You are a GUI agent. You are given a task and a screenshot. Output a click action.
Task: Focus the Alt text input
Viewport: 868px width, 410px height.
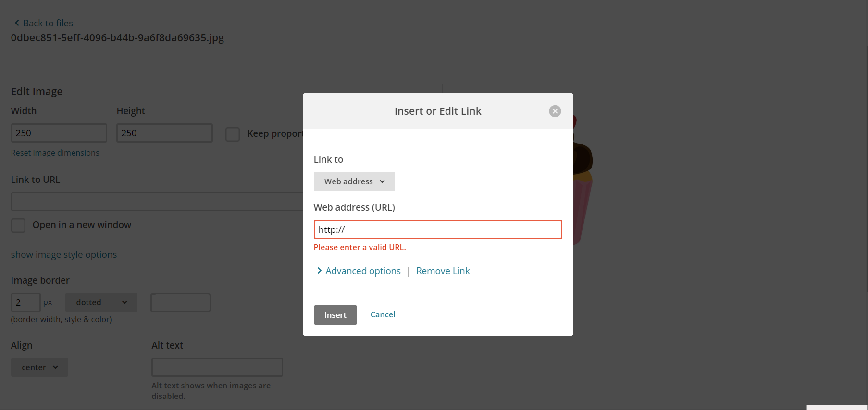tap(217, 367)
